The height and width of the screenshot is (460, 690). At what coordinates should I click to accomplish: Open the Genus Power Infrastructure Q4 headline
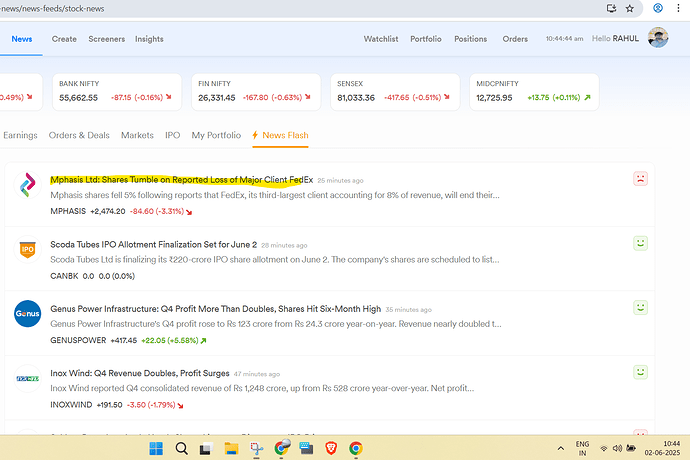[x=216, y=309]
